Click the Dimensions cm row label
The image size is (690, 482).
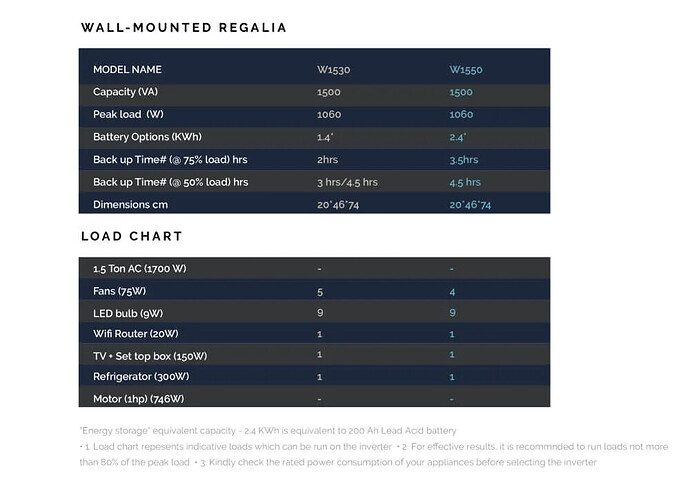(x=130, y=205)
